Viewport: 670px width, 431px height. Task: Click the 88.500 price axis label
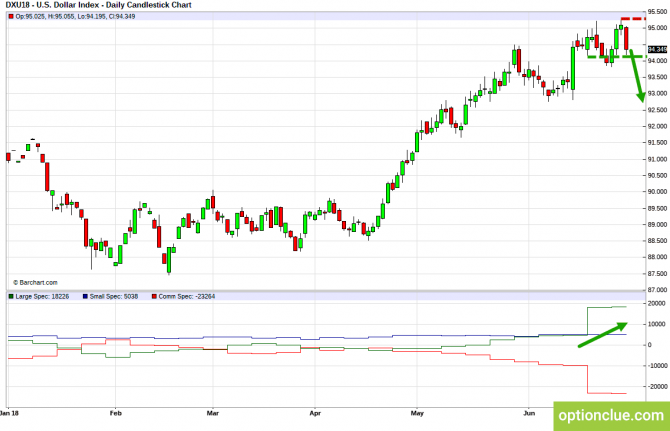(x=657, y=241)
